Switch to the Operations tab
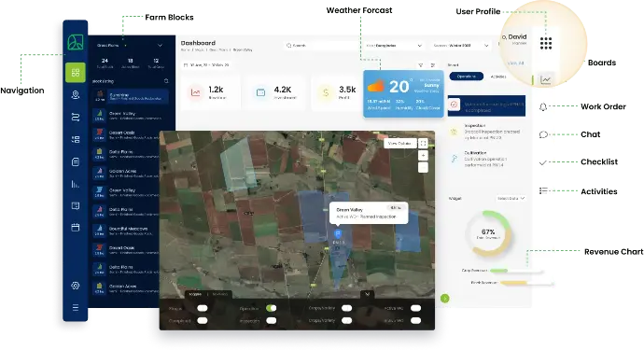644x350 pixels. (x=466, y=77)
